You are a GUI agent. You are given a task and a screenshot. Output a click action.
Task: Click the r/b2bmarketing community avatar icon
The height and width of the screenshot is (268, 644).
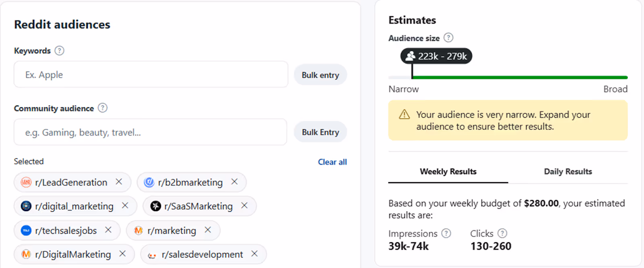(149, 183)
